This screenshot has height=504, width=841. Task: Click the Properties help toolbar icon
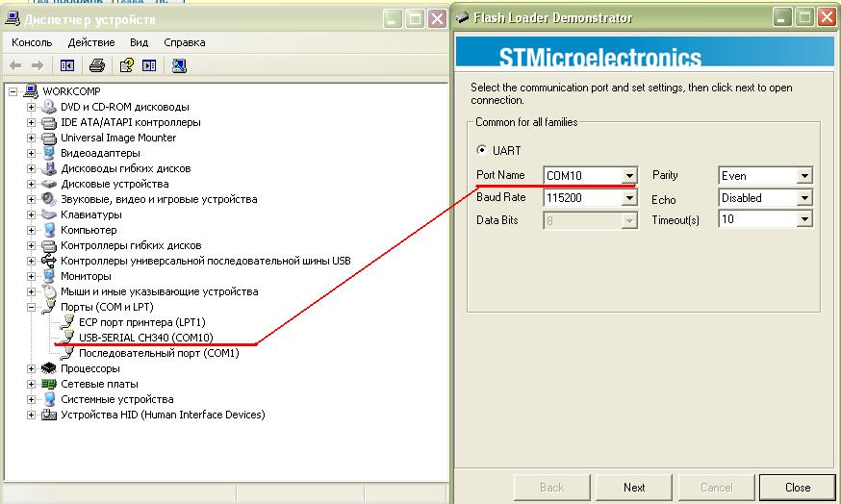(x=126, y=65)
